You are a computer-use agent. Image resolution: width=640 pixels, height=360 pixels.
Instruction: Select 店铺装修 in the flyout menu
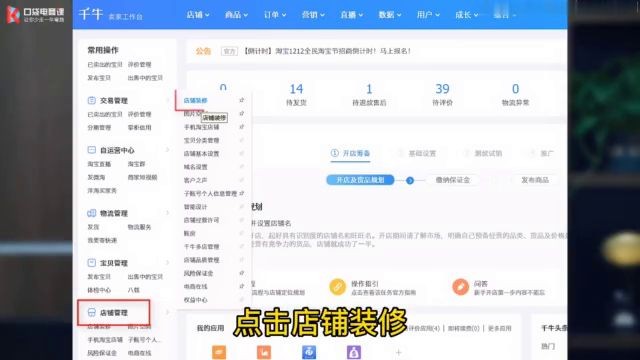196,100
